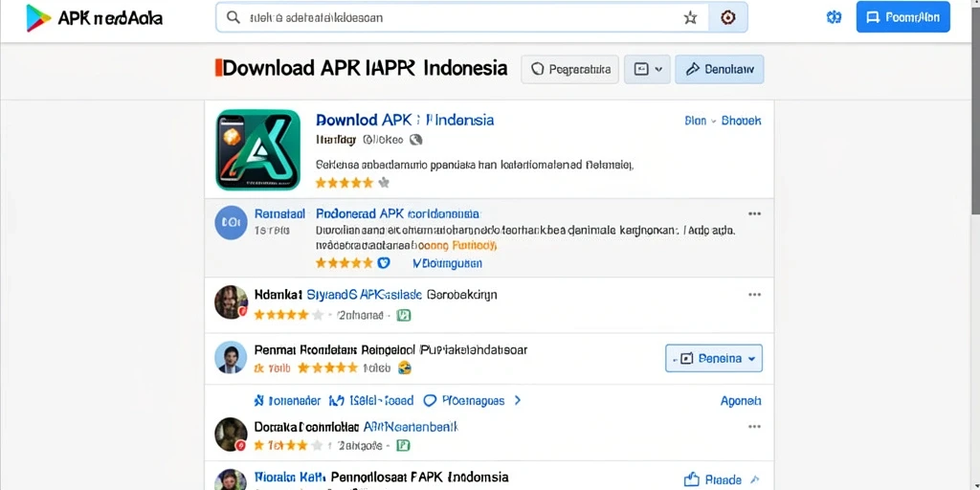Image resolution: width=980 pixels, height=490 pixels.
Task: Click the search magnifier icon
Action: coord(234,17)
